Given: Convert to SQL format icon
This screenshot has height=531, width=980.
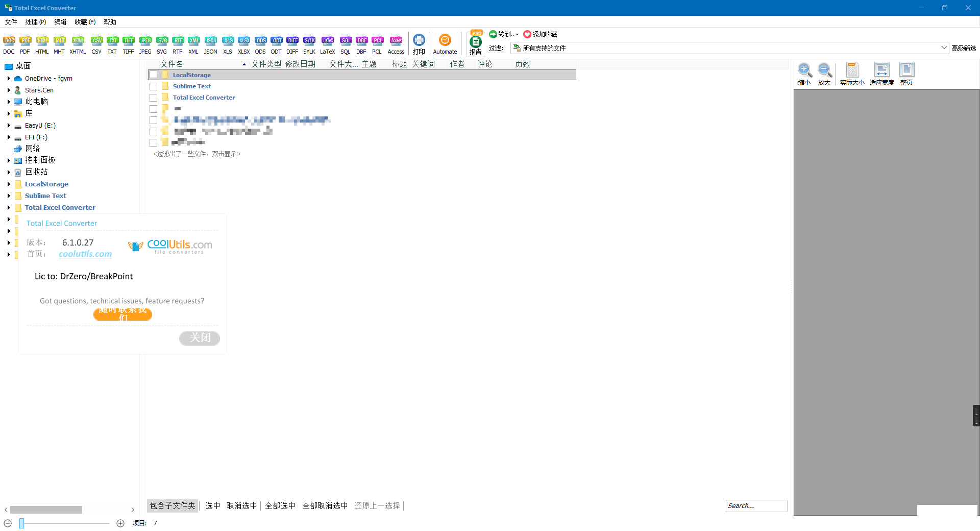Looking at the screenshot, I should click(x=346, y=44).
